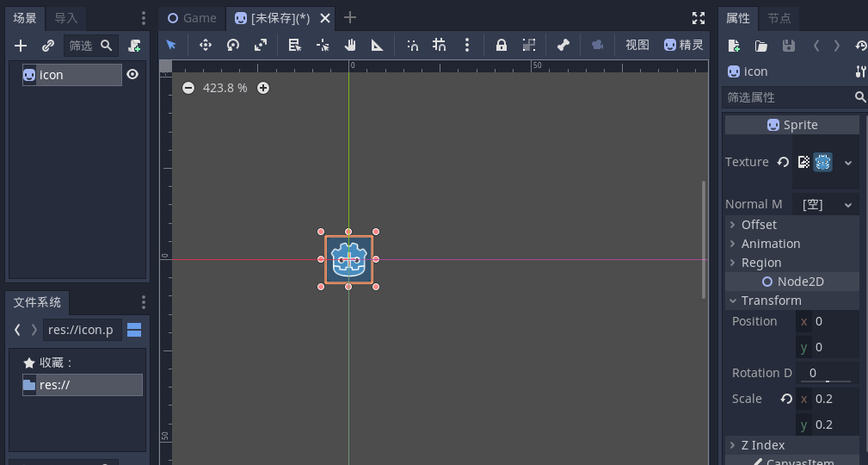Select the arrow Select Mode tool

point(171,45)
